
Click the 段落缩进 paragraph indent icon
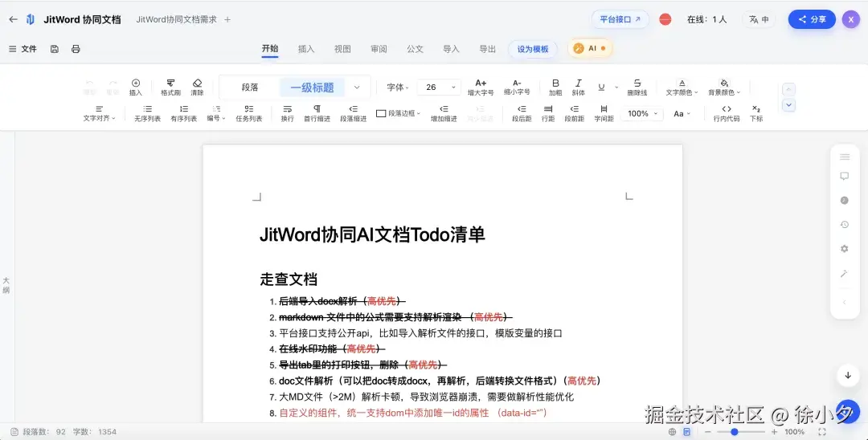pyautogui.click(x=353, y=112)
